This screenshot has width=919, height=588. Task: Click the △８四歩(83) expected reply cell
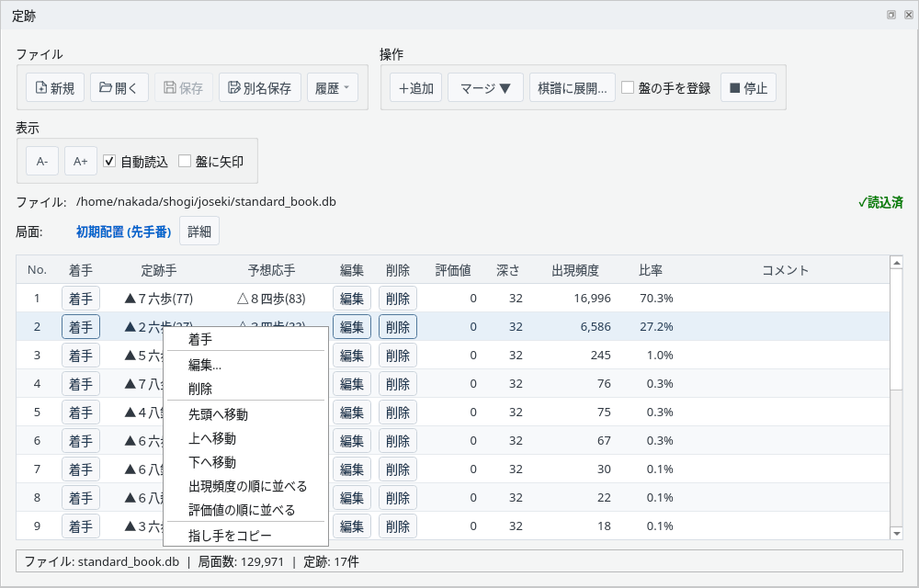271,299
